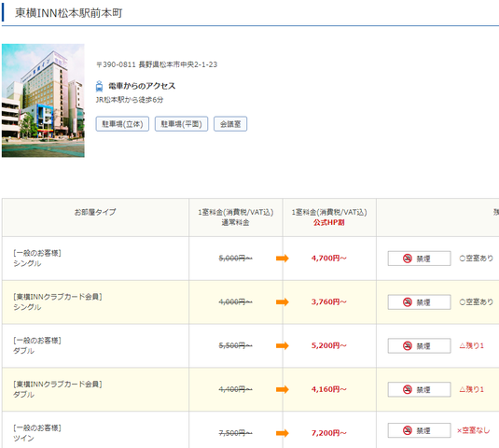Click the hotel title 東横INN松本駅前本町
The height and width of the screenshot is (448, 499).
68,13
